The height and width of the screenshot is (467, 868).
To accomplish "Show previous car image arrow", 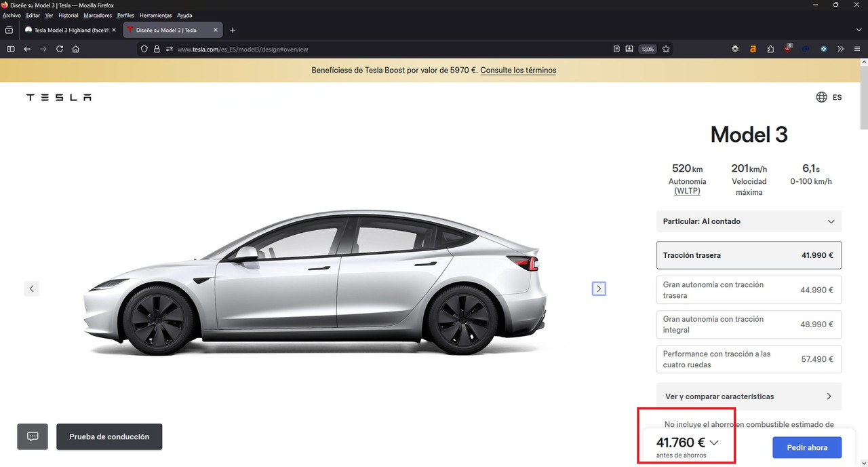I will [31, 288].
